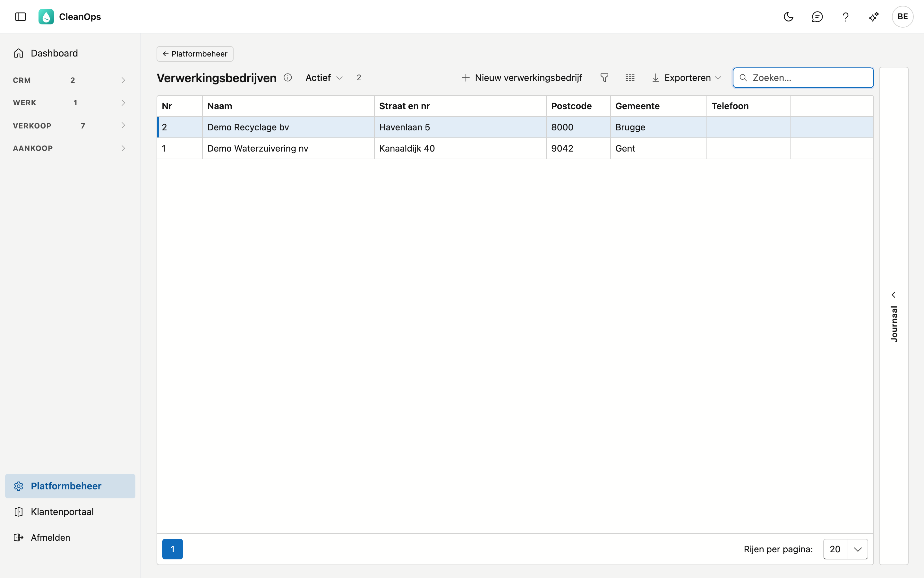Open the filter funnel icon

[x=604, y=78]
